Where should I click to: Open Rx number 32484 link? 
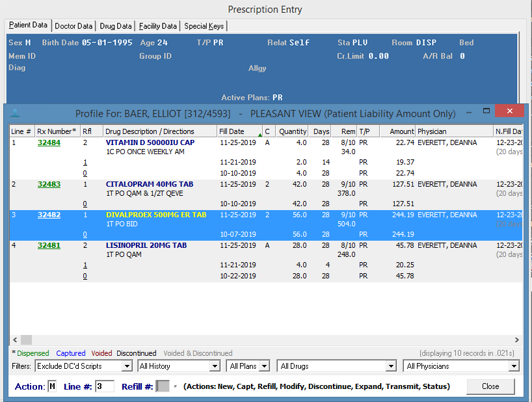[49, 142]
